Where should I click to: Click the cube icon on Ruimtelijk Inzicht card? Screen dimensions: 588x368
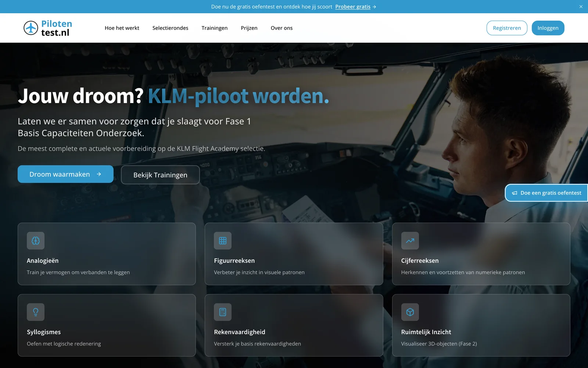coord(410,312)
